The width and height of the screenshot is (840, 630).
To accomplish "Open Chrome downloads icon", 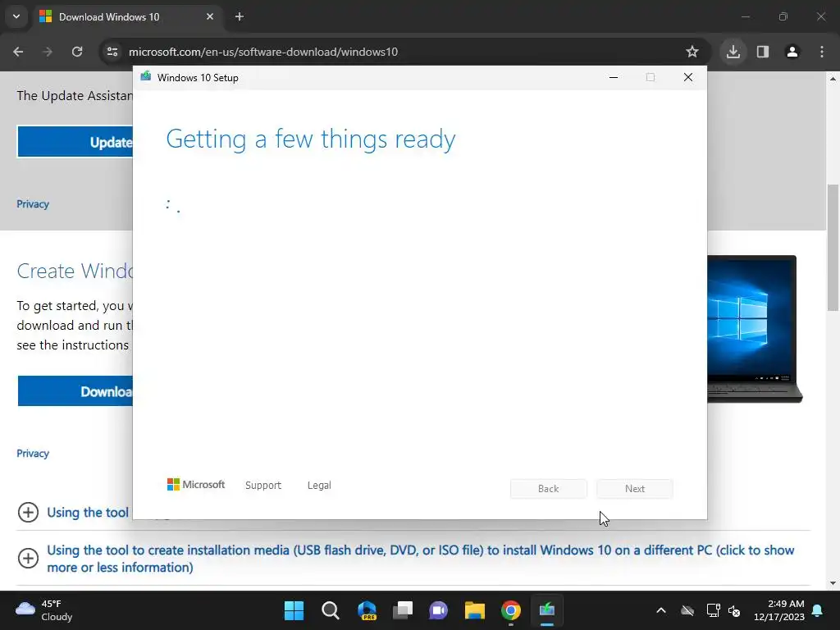I will 733,52.
